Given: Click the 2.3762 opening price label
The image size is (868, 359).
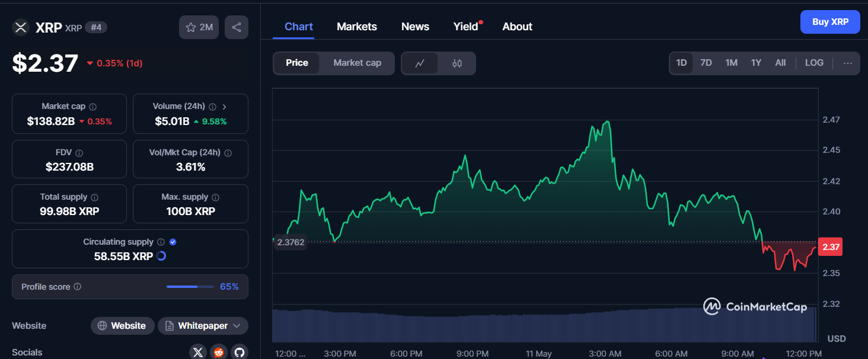Looking at the screenshot, I should point(291,242).
